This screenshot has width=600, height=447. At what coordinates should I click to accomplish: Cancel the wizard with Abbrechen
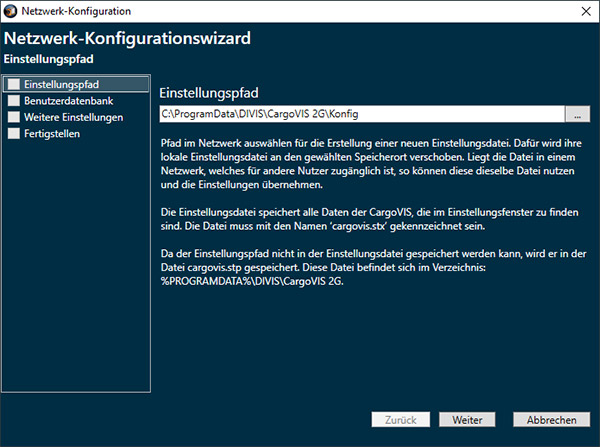pyautogui.click(x=551, y=420)
